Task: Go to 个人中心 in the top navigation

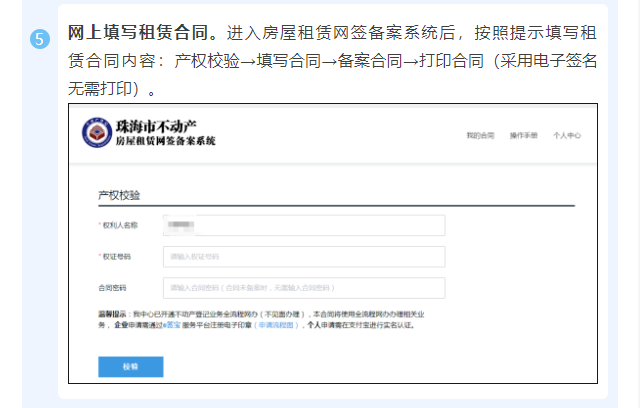Action: [x=566, y=135]
